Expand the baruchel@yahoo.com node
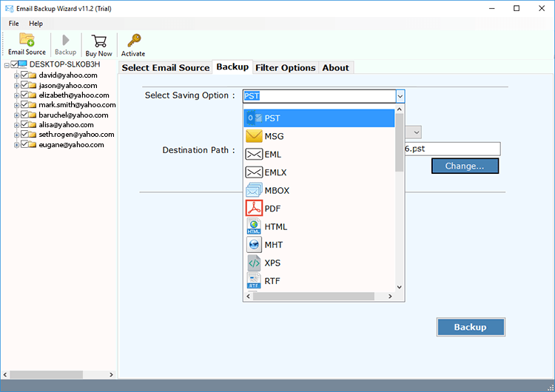The width and height of the screenshot is (555, 392). tap(16, 115)
